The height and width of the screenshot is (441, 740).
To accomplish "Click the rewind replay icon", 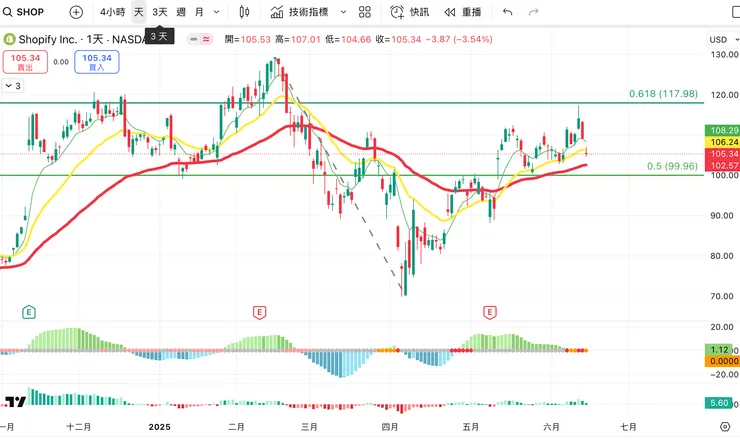I will tap(450, 12).
